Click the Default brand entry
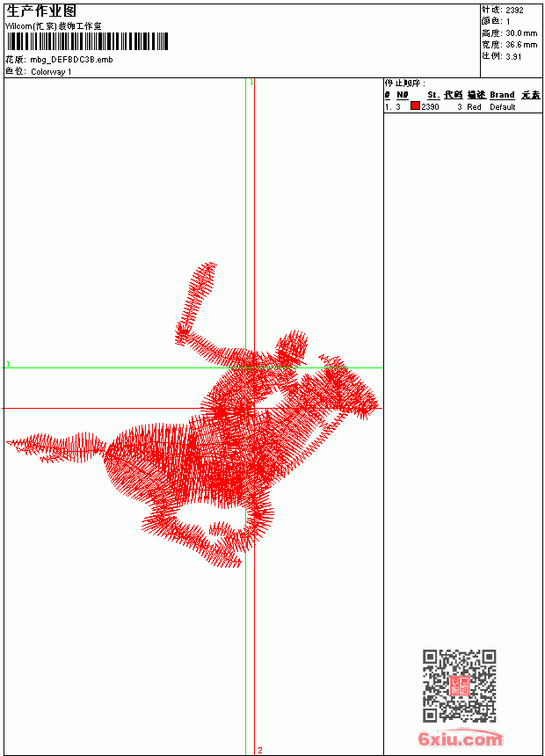 pyautogui.click(x=503, y=107)
